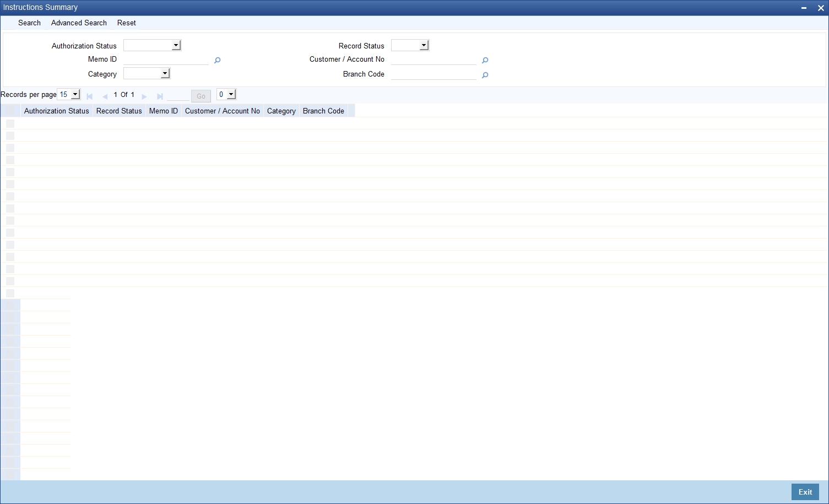The image size is (829, 504).
Task: Click the Search menu item
Action: pos(29,23)
